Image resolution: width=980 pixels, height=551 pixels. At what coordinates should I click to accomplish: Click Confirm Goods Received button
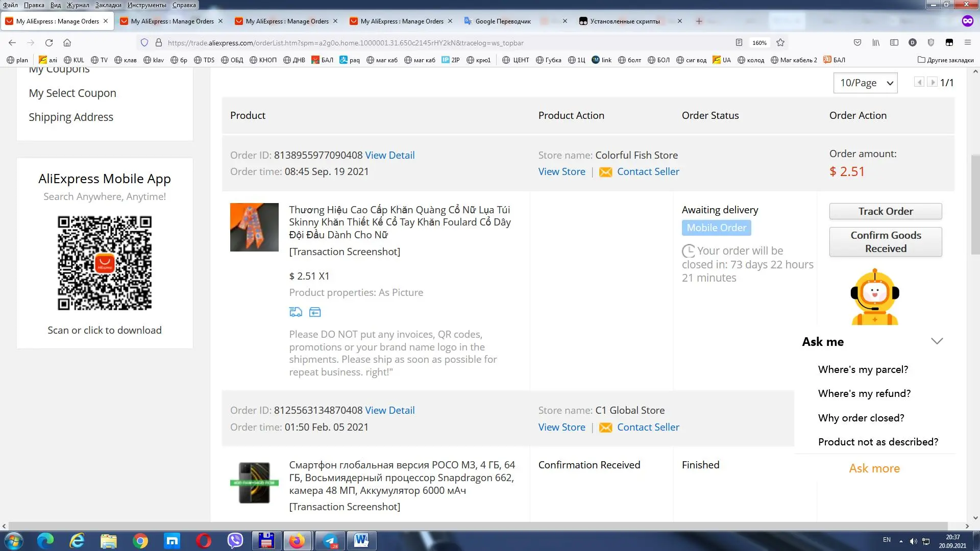pyautogui.click(x=886, y=242)
